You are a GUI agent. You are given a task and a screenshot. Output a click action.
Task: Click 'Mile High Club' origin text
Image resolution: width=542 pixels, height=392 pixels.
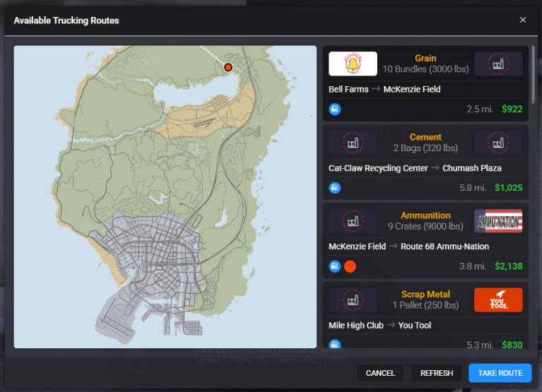[x=356, y=326]
